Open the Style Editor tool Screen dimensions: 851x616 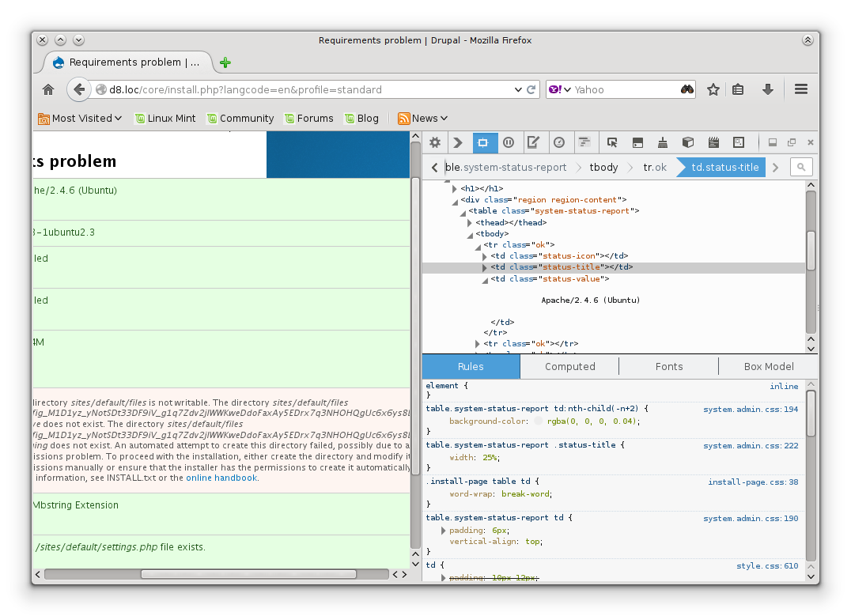click(534, 143)
